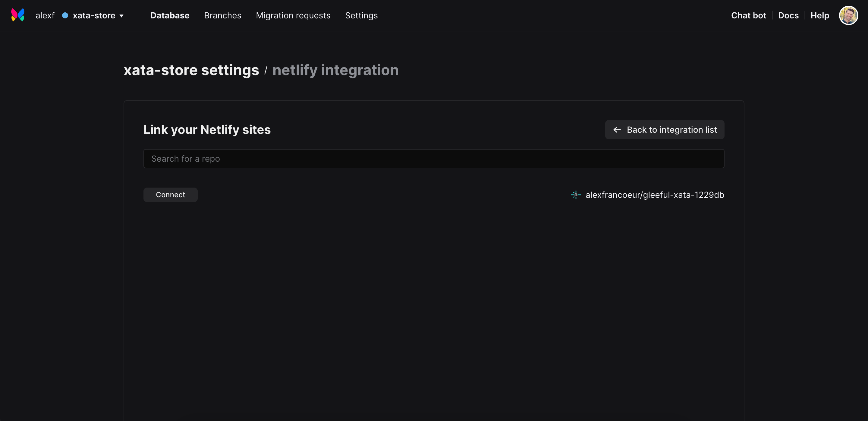
Task: Click the Help link
Action: pyautogui.click(x=819, y=15)
